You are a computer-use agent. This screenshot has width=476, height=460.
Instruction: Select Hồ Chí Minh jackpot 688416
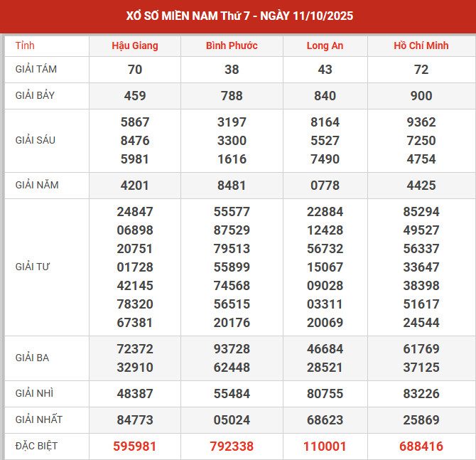coord(421,446)
